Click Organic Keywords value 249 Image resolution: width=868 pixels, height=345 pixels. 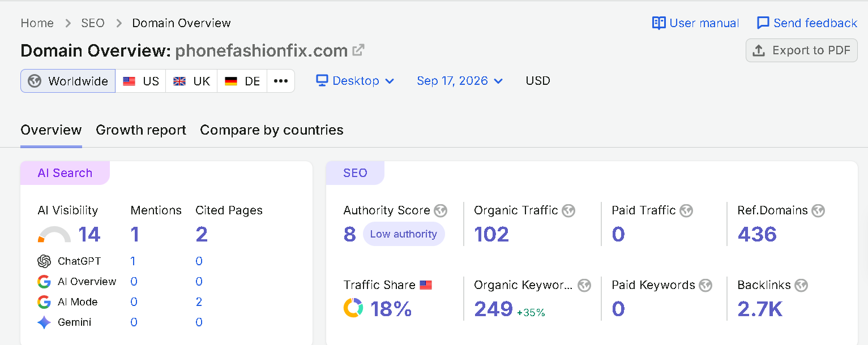(493, 309)
